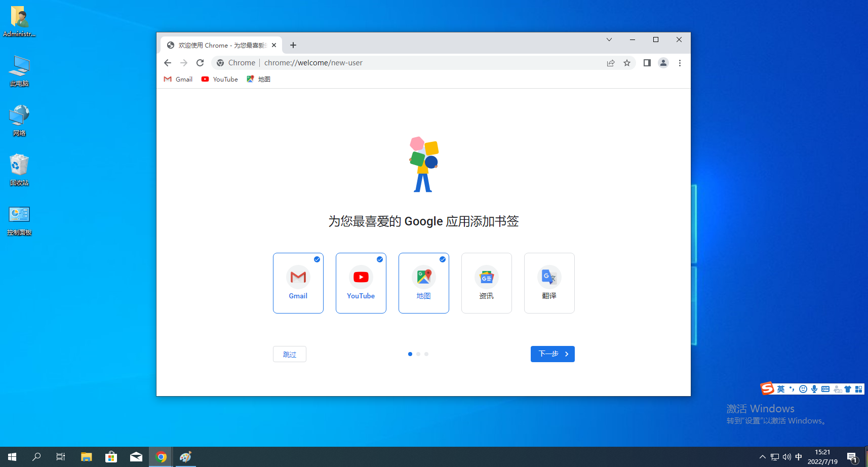The width and height of the screenshot is (868, 467).
Task: Go back using the browser back arrow
Action: 168,63
